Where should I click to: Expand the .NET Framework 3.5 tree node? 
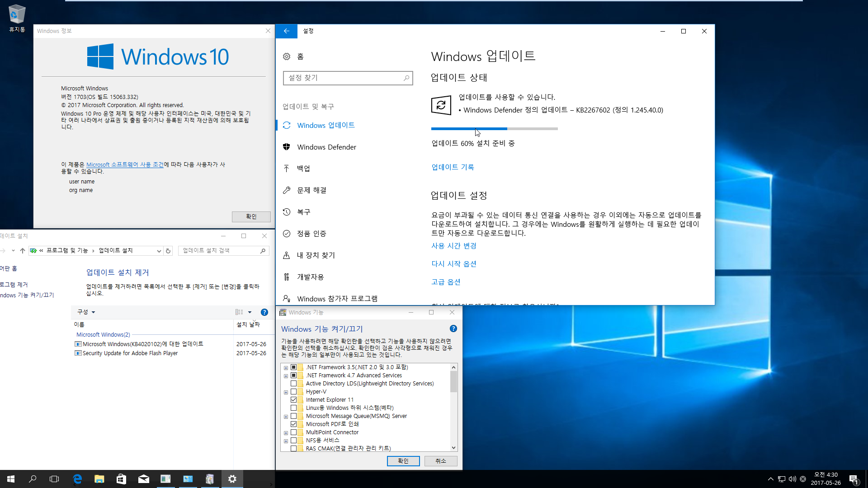coord(286,368)
